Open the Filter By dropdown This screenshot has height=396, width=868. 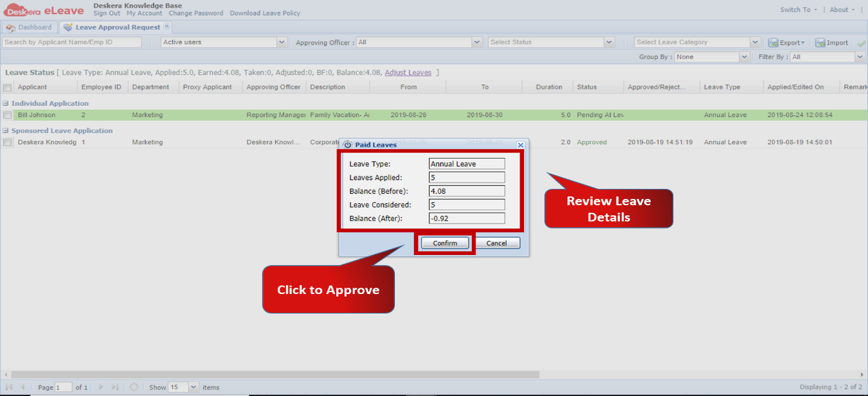860,57
